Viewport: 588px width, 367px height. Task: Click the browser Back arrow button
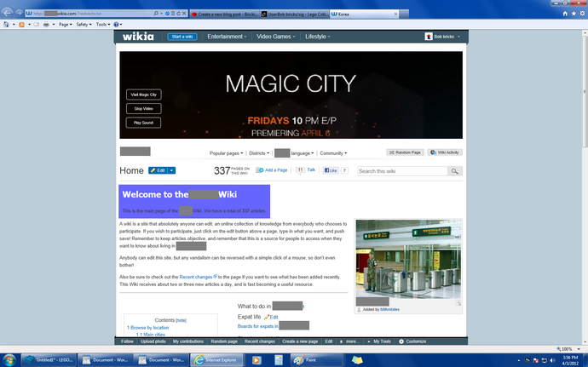pos(7,13)
